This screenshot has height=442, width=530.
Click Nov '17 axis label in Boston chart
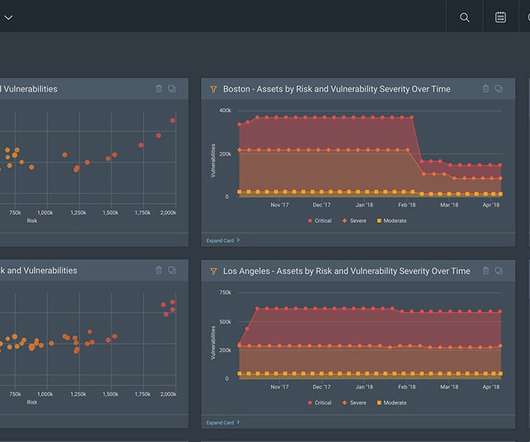click(x=280, y=205)
